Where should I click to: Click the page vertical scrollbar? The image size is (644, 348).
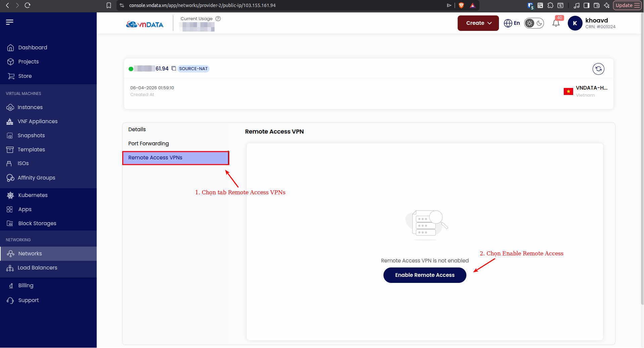click(642, 158)
